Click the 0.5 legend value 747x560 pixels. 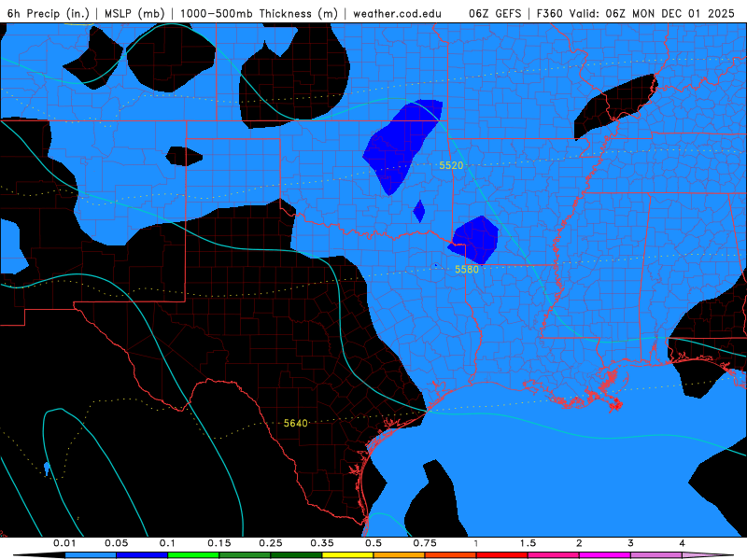pyautogui.click(x=373, y=543)
